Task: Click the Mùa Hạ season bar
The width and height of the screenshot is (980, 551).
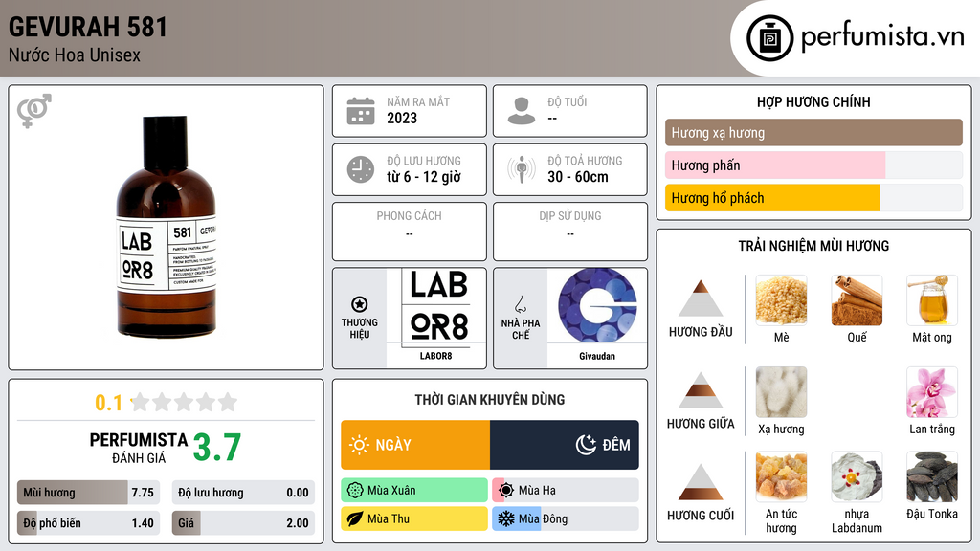Action: pyautogui.click(x=566, y=491)
